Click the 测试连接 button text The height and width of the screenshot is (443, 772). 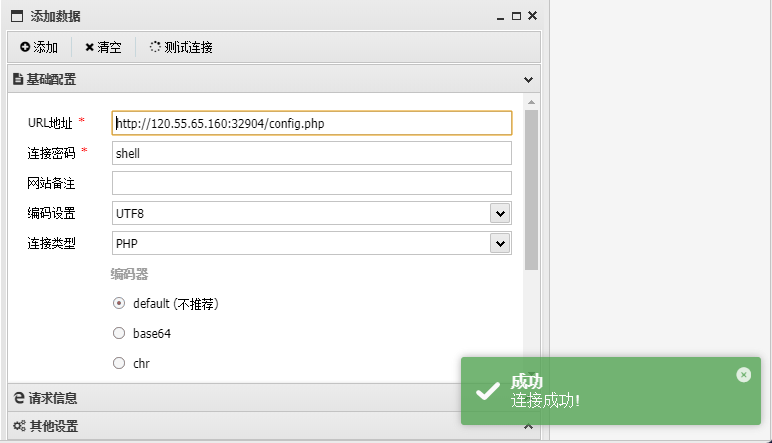(188, 47)
